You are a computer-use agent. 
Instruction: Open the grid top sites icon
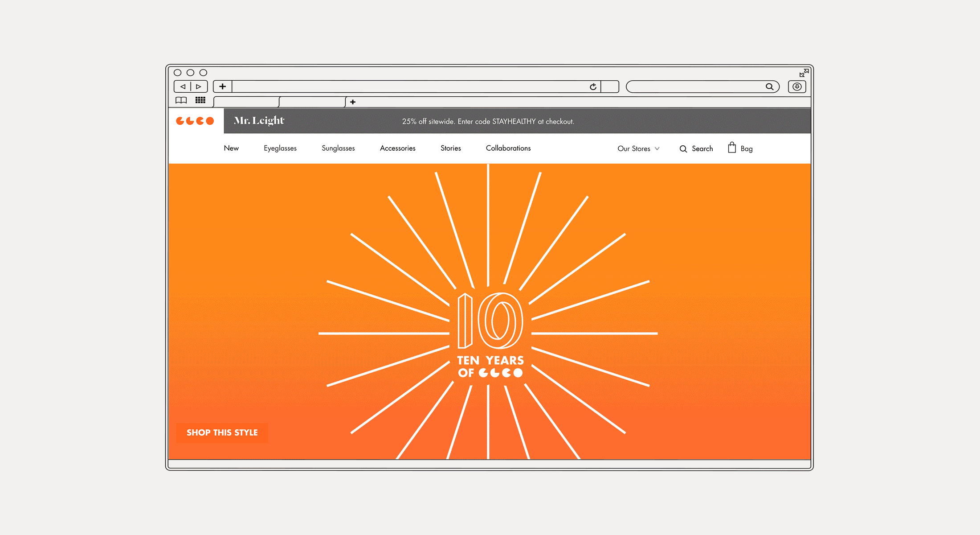pos(200,100)
